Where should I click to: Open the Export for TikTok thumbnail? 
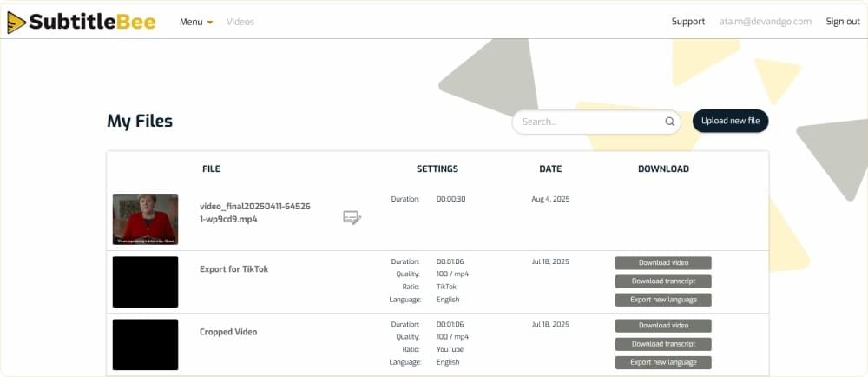tap(146, 281)
